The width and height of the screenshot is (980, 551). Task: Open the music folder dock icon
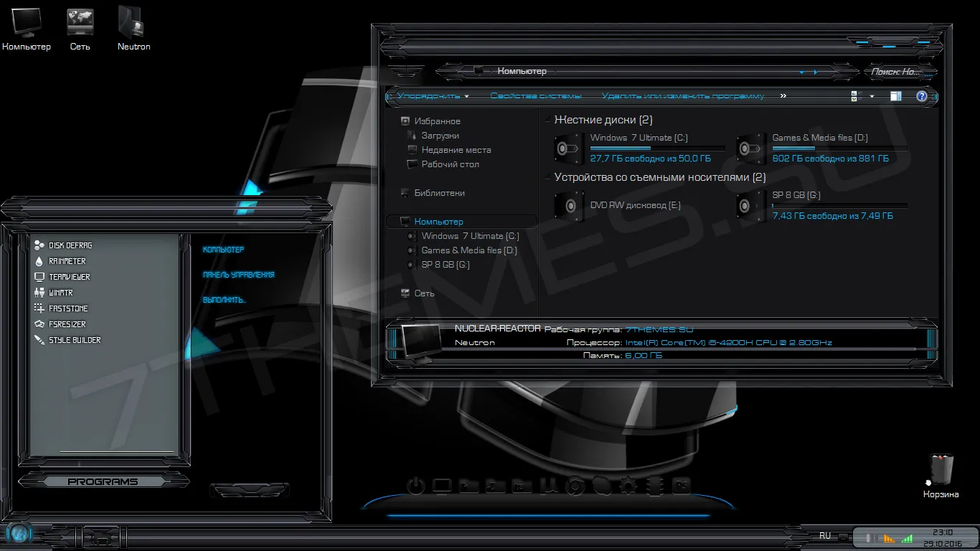point(495,486)
